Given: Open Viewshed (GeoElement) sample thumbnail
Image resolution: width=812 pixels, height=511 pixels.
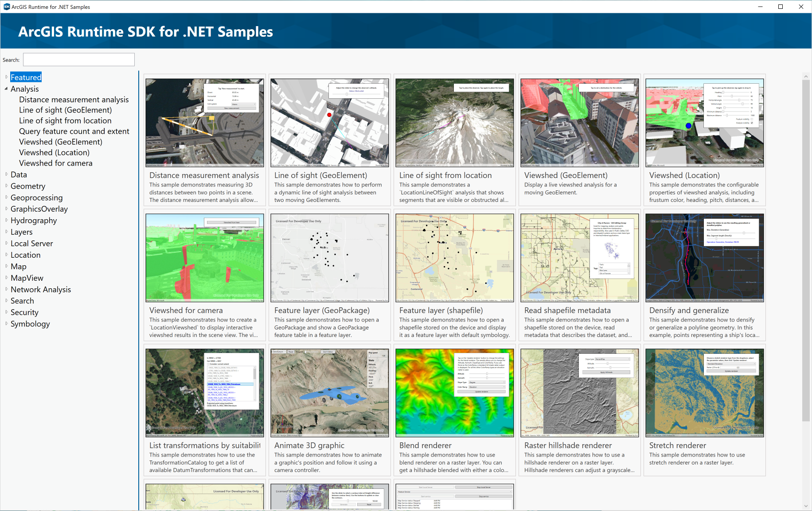Looking at the screenshot, I should (580, 123).
